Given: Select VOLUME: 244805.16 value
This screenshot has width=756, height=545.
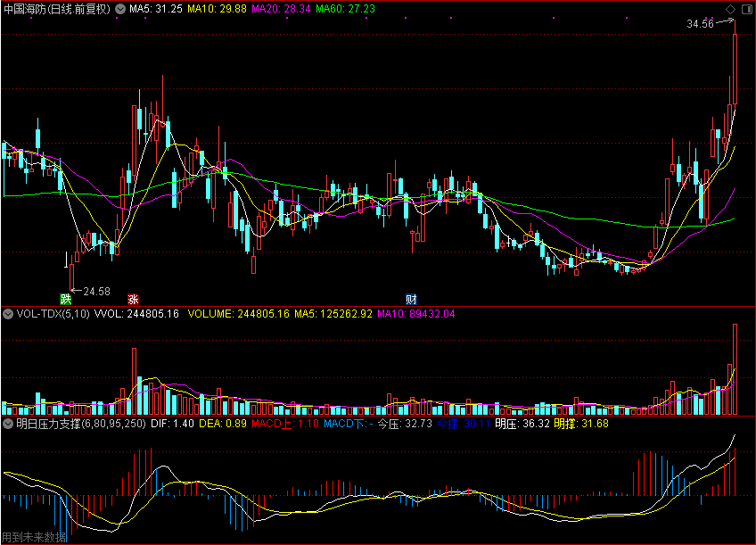Looking at the screenshot, I should pyautogui.click(x=239, y=314).
